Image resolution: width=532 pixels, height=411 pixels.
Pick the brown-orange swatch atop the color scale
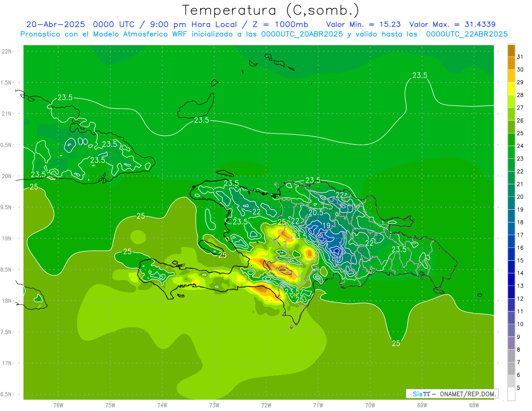point(511,51)
